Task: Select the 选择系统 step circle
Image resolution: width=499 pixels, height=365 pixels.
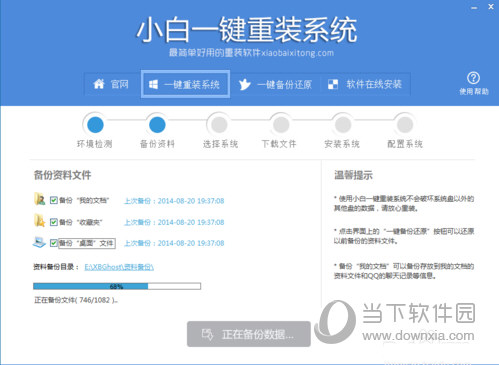Action: pyautogui.click(x=219, y=125)
